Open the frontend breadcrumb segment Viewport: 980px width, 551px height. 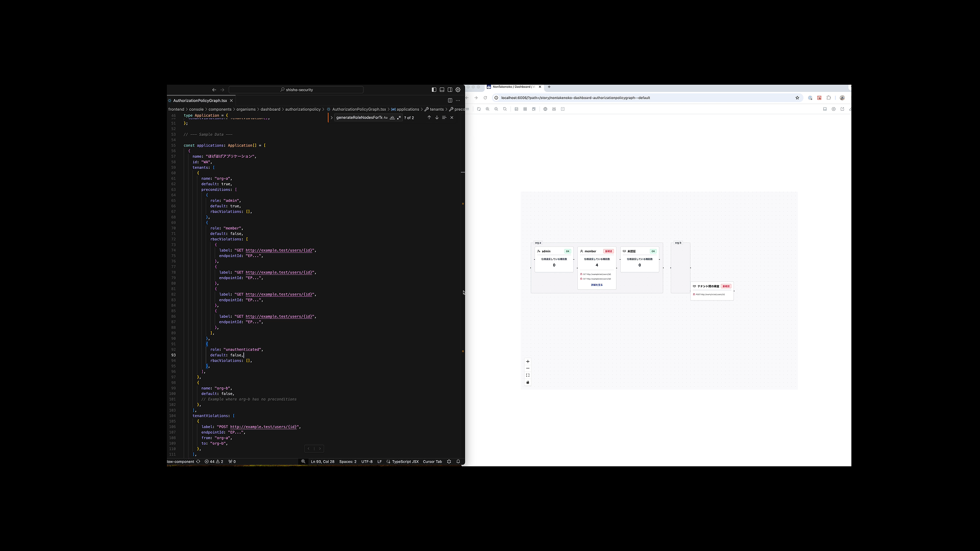tap(176, 109)
